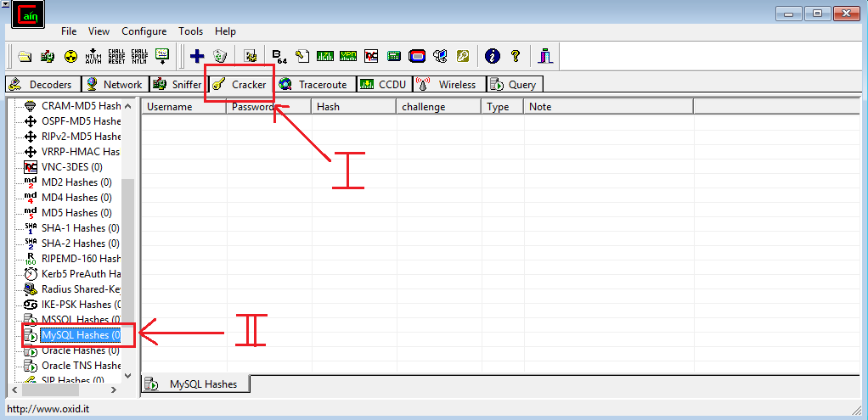Open the Help menu

coord(225,31)
